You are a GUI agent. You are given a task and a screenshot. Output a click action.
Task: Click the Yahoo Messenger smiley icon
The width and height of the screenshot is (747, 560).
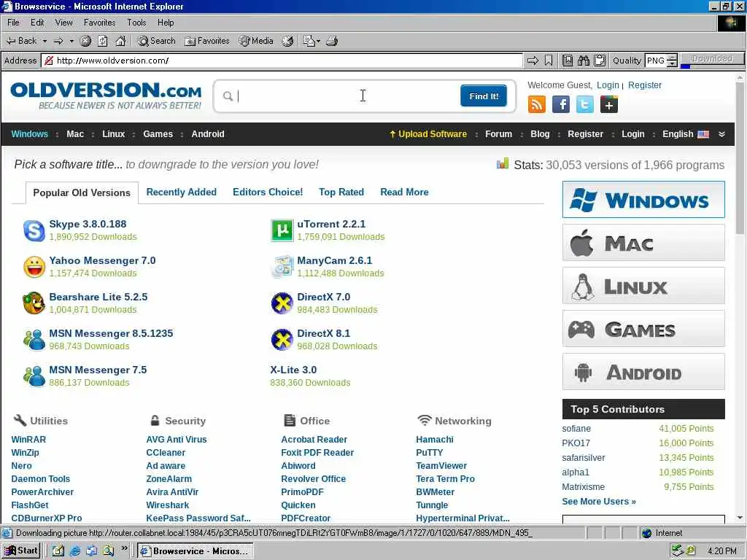[x=34, y=267]
